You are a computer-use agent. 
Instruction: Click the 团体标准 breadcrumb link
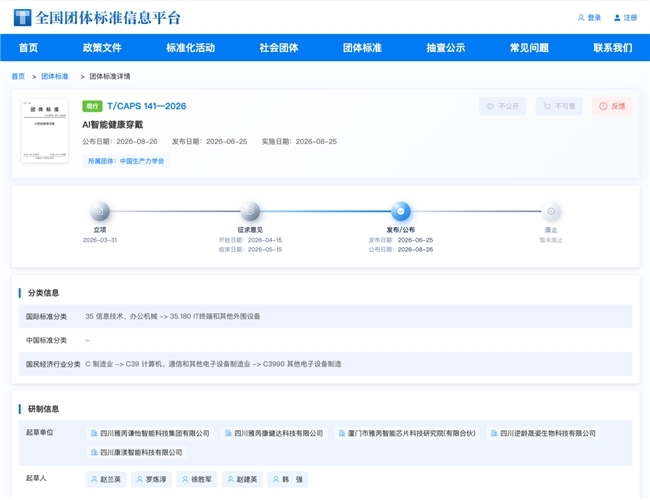[55, 76]
